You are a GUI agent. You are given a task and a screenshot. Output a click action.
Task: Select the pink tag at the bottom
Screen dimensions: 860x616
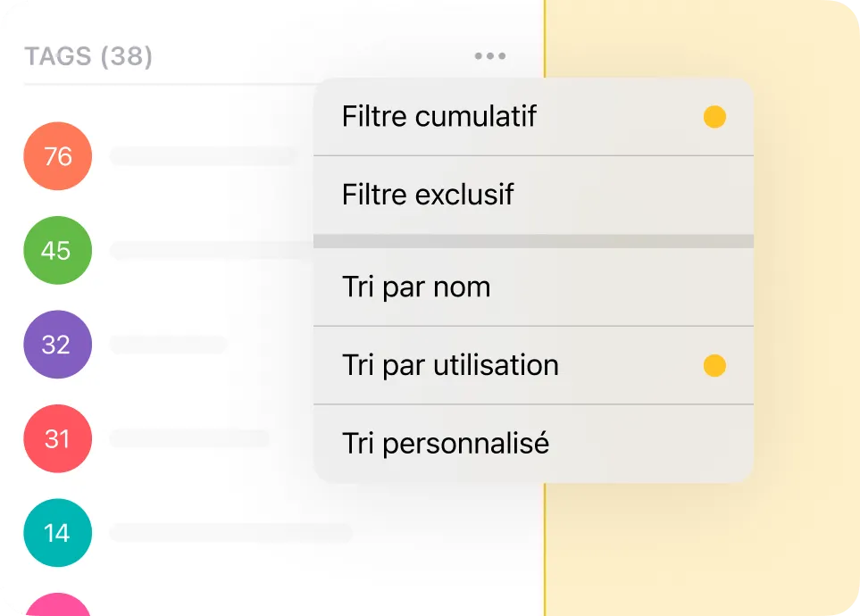(57, 605)
